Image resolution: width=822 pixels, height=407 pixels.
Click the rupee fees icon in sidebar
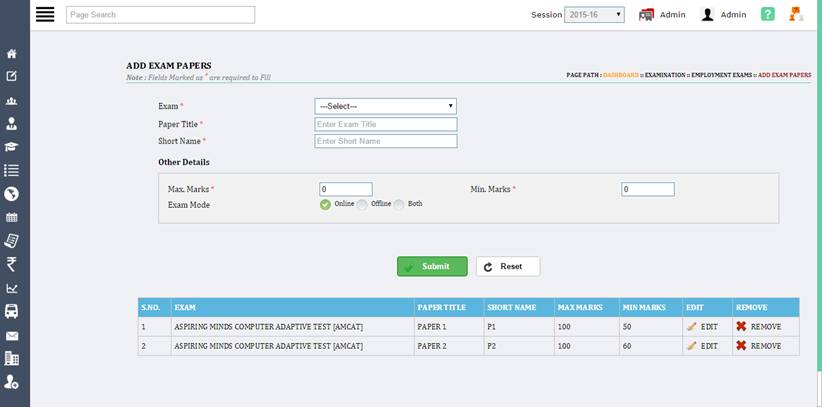(x=12, y=264)
